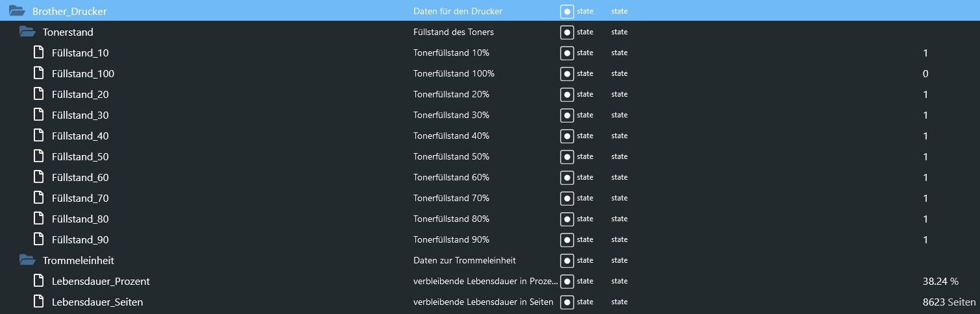The image size is (980, 314).
Task: Select the Füllstand_60 object name
Action: pyautogui.click(x=80, y=177)
